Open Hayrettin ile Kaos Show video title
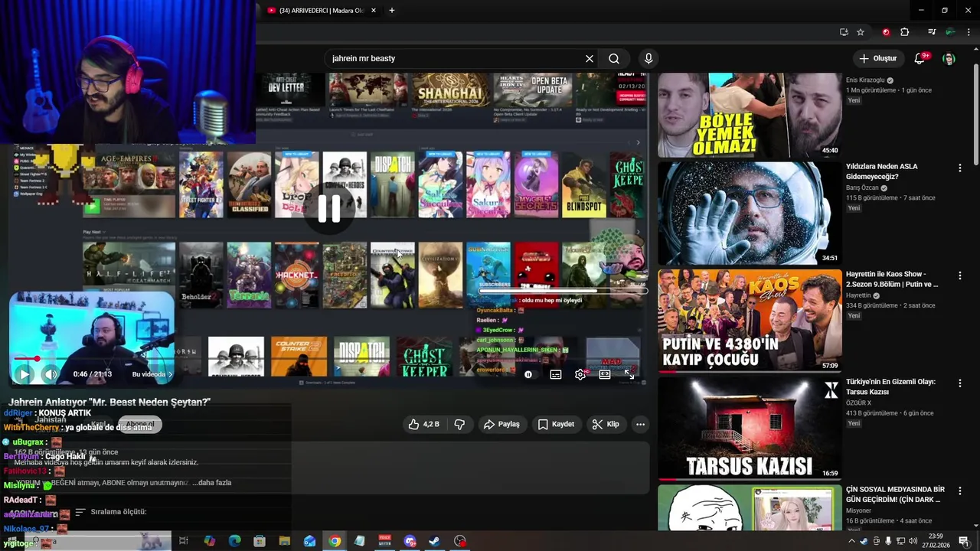 (892, 279)
